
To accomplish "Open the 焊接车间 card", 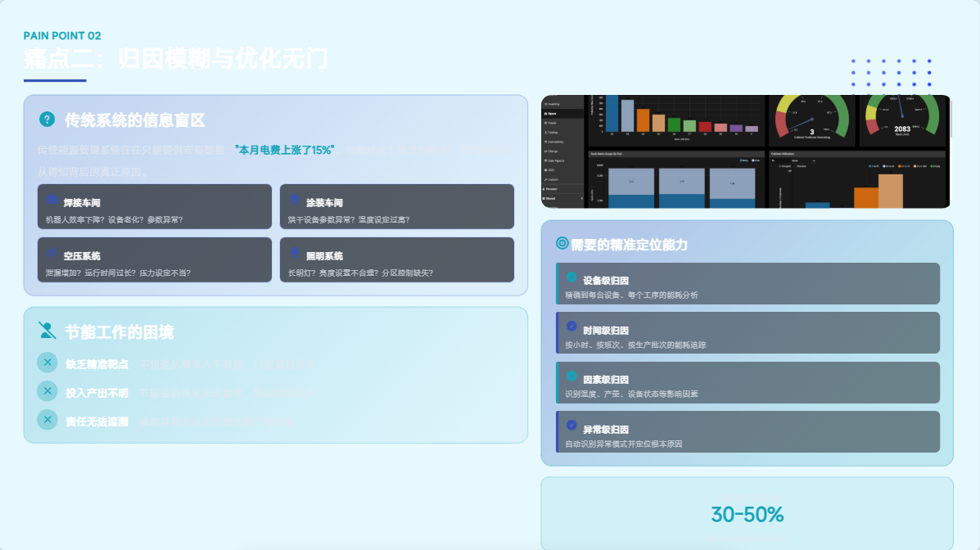I will [x=155, y=207].
